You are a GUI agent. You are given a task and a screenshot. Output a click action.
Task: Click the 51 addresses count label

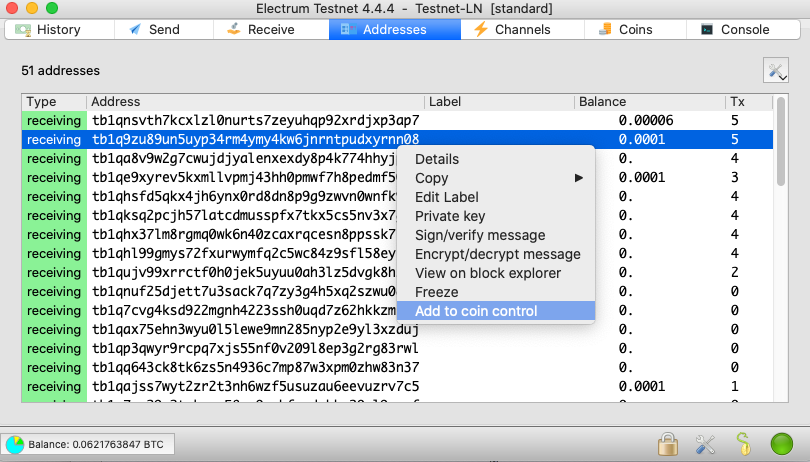[x=60, y=71]
